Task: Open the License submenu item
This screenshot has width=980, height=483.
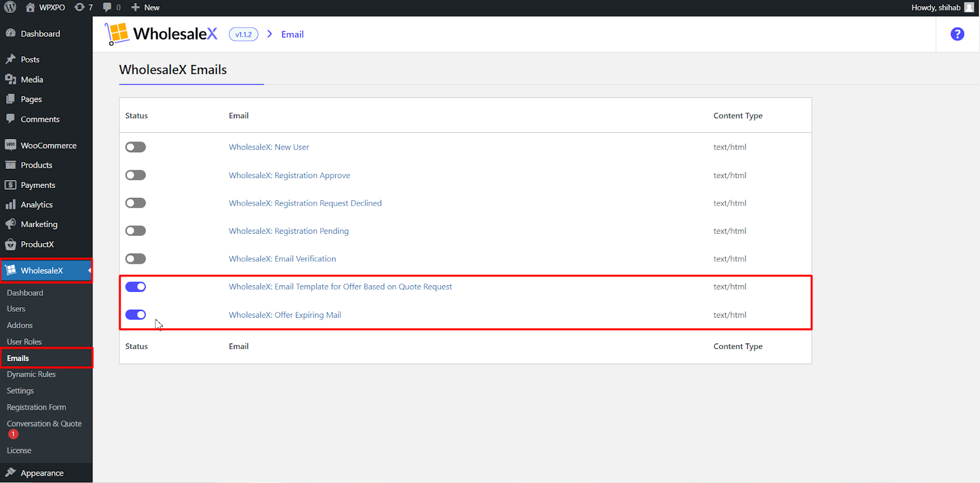Action: coord(19,450)
